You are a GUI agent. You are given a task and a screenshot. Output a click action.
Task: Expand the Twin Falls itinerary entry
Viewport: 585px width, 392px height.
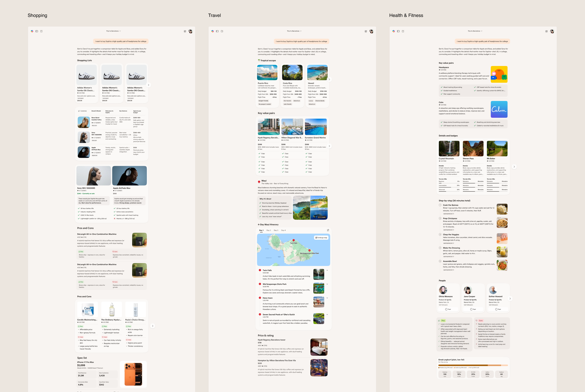[327, 270]
